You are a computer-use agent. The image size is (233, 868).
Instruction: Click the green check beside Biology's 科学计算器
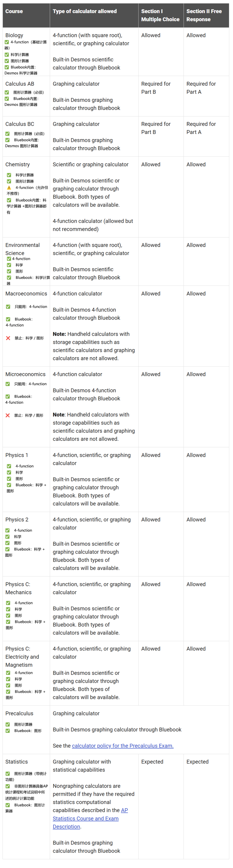pos(7,55)
